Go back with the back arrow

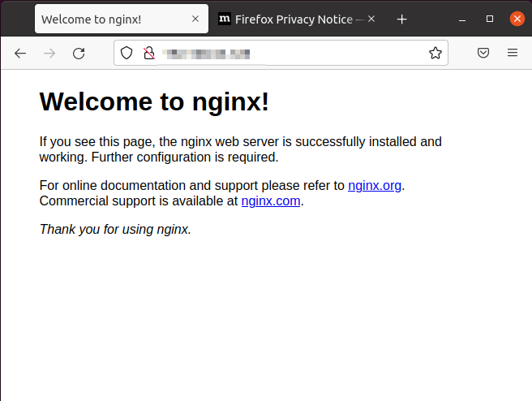click(20, 54)
